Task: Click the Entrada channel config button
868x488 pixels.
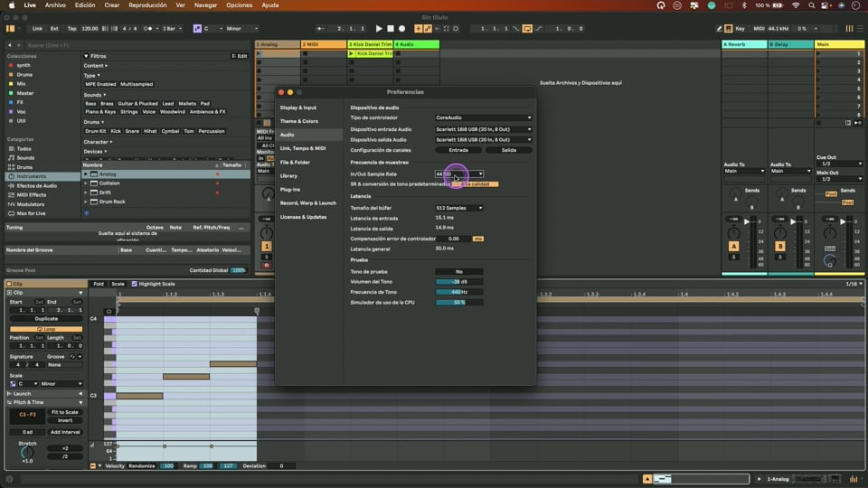Action: click(x=458, y=150)
